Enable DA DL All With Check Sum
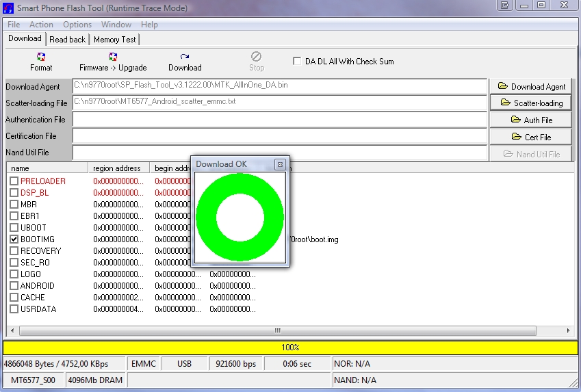Image resolution: width=581 pixels, height=392 pixels. coord(297,61)
